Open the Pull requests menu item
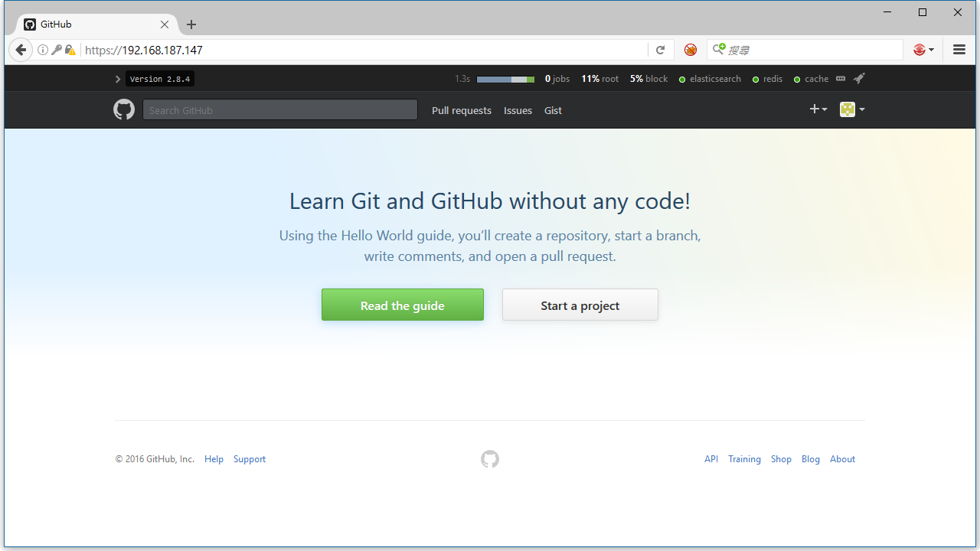980x551 pixels. click(462, 110)
